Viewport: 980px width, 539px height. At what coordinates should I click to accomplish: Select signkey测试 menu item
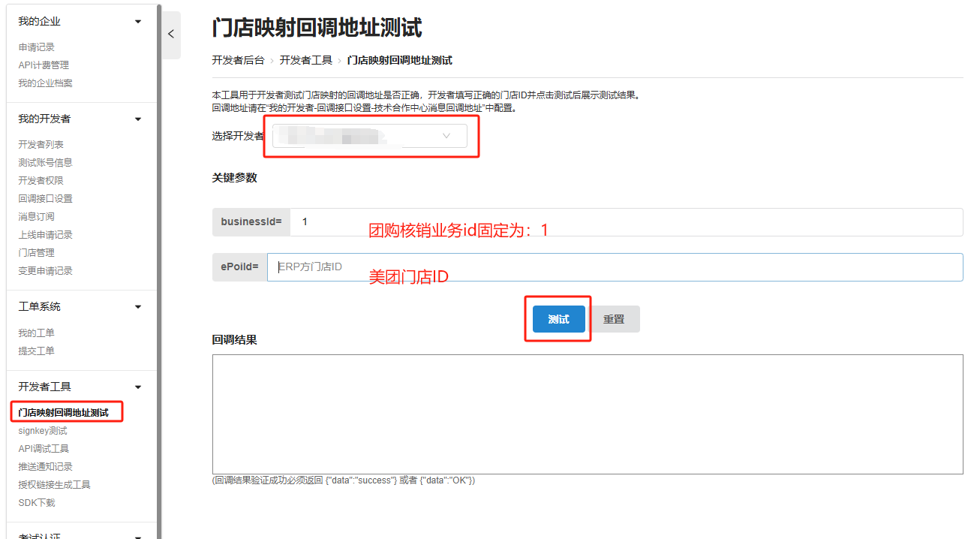[43, 431]
